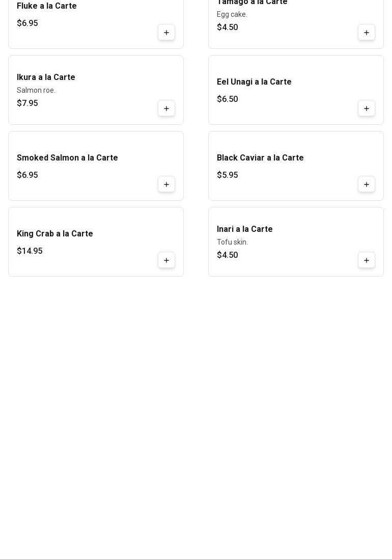392x559 pixels.
Task: View Black Caviar a la Carte details
Action: click(x=260, y=158)
